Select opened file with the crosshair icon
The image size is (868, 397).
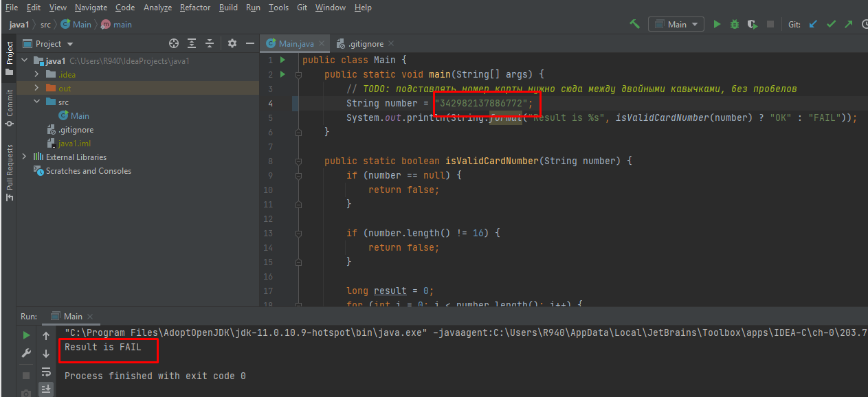pyautogui.click(x=174, y=43)
